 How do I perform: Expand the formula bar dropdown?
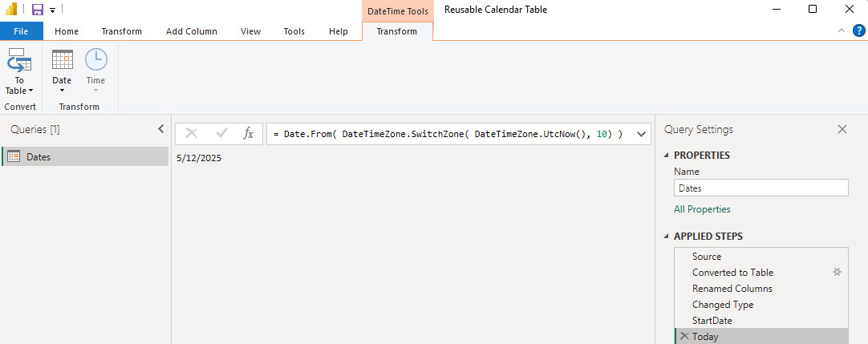[640, 134]
